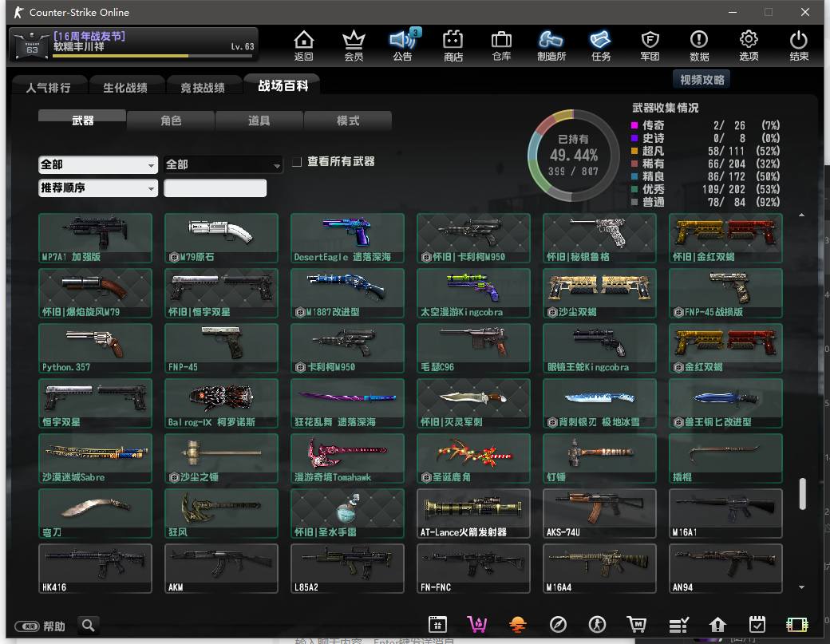The width and height of the screenshot is (830, 644).
Task: Click the pink shopping basket icon
Action: coord(477,624)
